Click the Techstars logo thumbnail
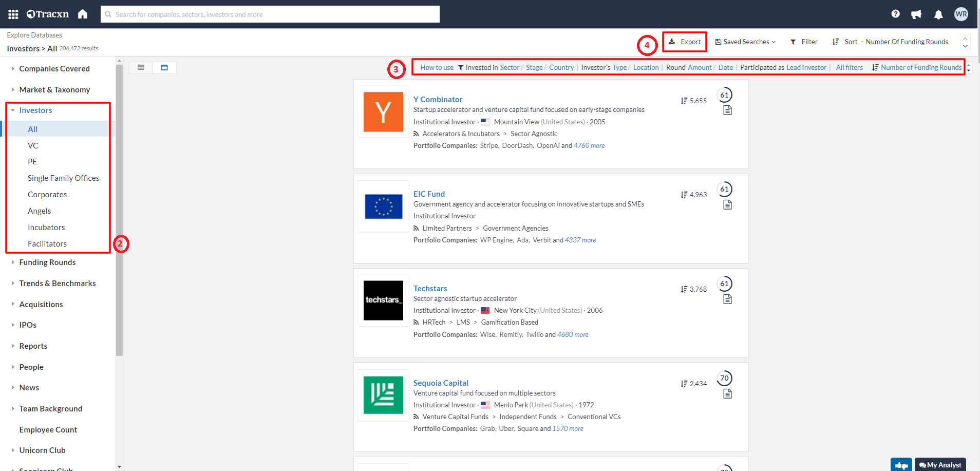This screenshot has width=980, height=471. (383, 300)
